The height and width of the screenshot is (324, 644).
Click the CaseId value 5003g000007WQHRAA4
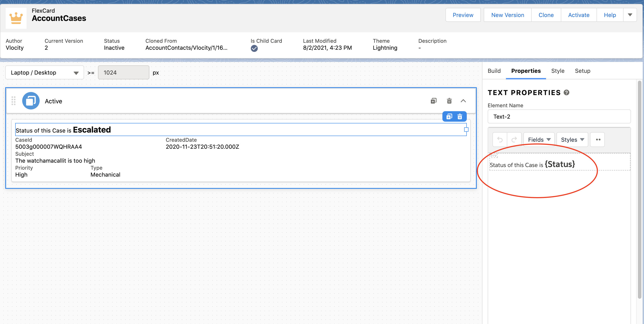(x=49, y=147)
